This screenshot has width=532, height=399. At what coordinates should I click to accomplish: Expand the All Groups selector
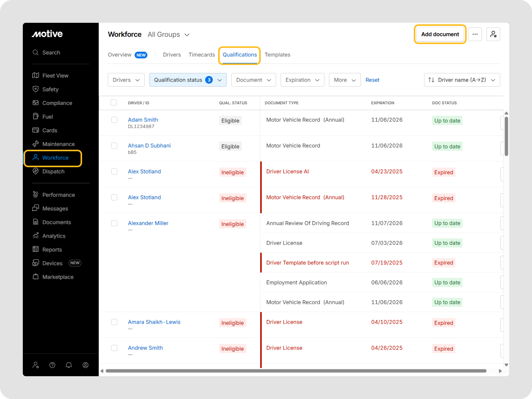pos(169,35)
